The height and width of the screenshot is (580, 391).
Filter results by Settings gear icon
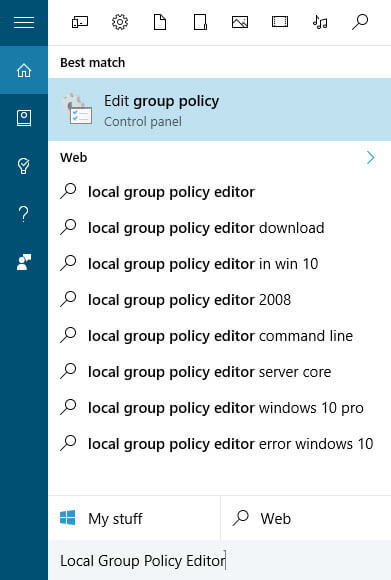coord(120,22)
